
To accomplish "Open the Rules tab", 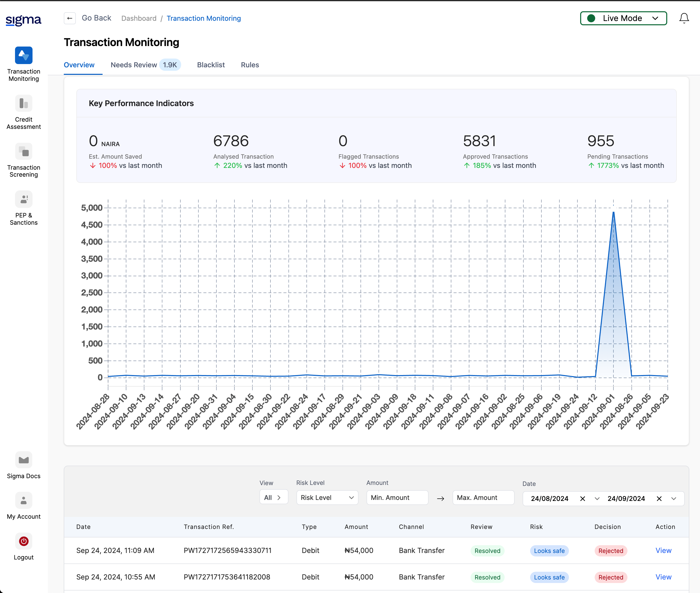I will click(x=250, y=65).
